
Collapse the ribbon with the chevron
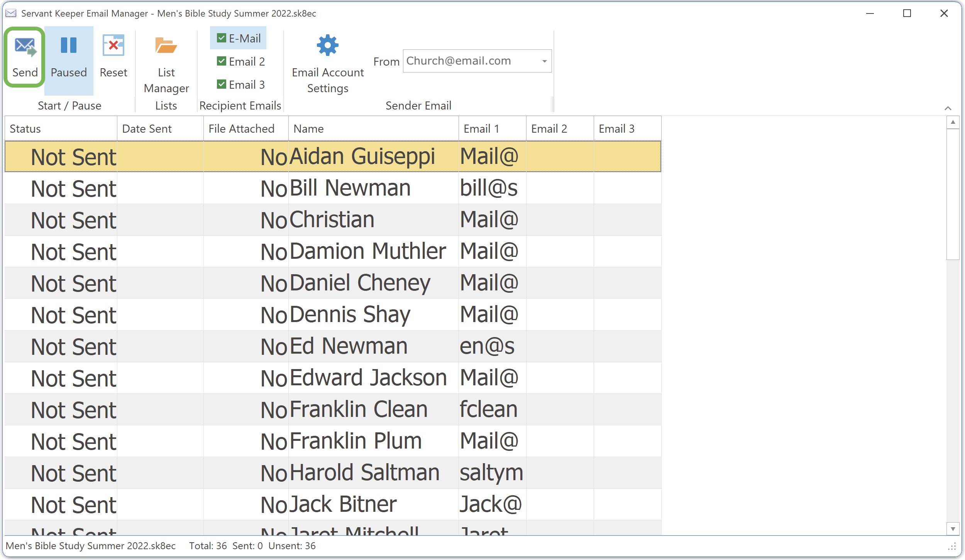coord(948,108)
